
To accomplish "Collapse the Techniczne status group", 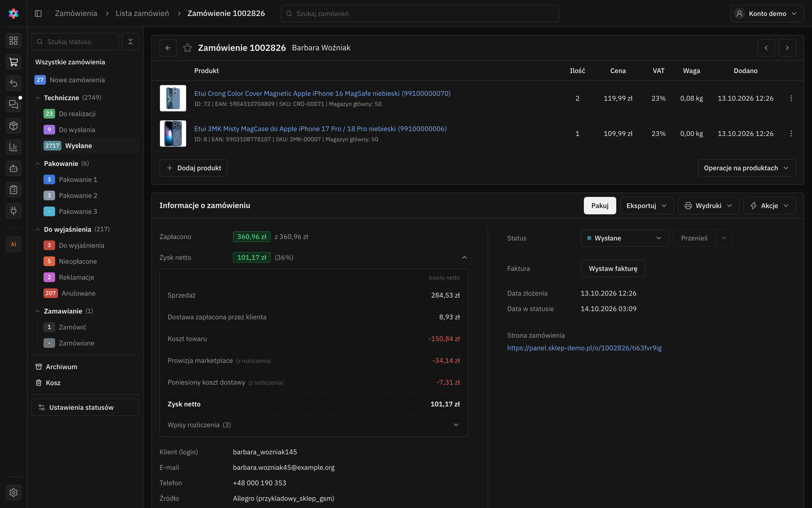I will 38,98.
